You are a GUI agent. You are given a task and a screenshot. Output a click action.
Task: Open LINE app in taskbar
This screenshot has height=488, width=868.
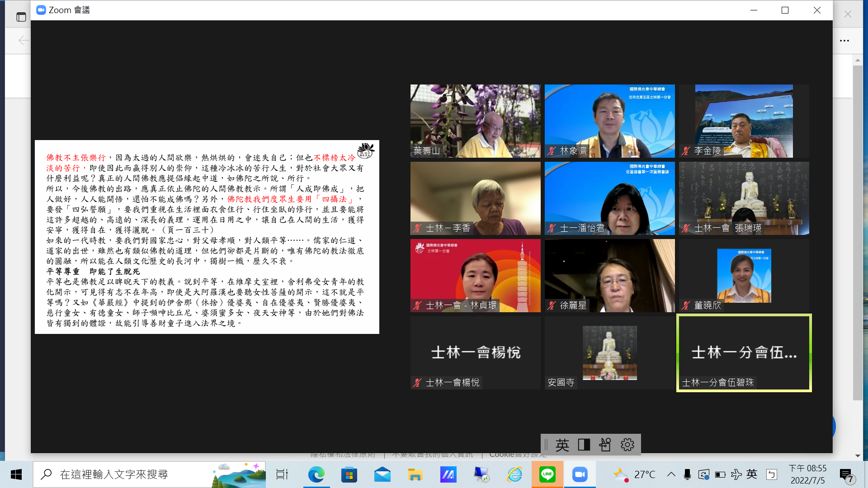pos(547,474)
